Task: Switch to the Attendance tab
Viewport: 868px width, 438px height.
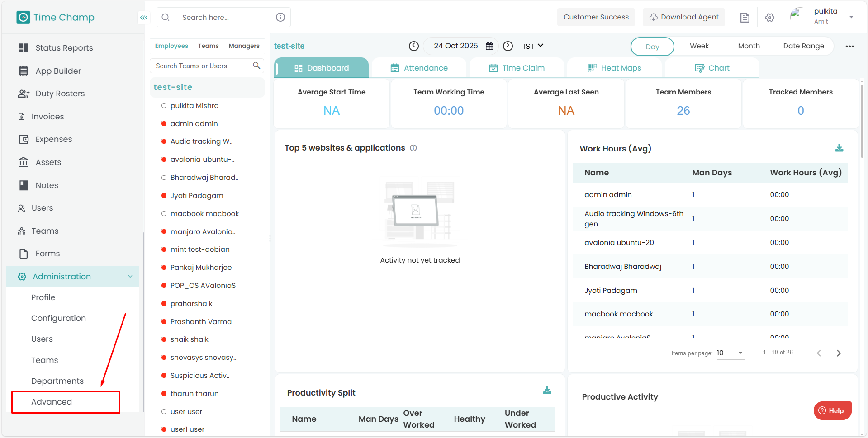Action: [x=419, y=68]
